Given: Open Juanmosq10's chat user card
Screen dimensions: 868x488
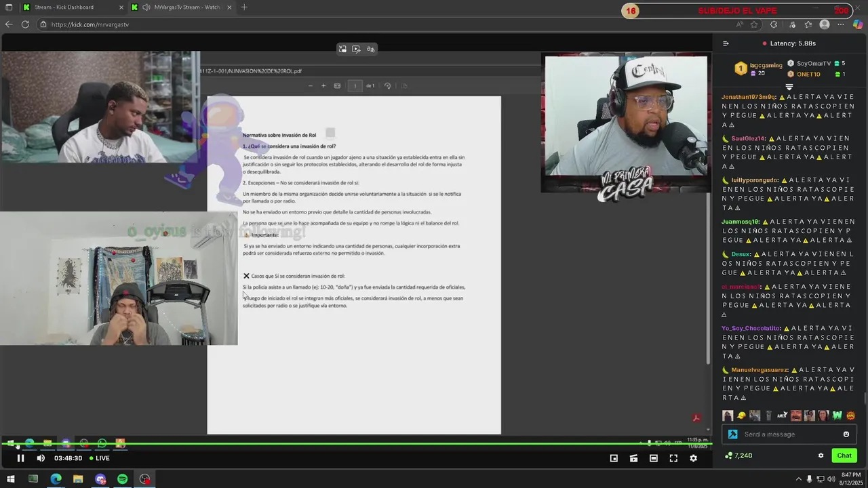Looking at the screenshot, I should click(x=740, y=222).
